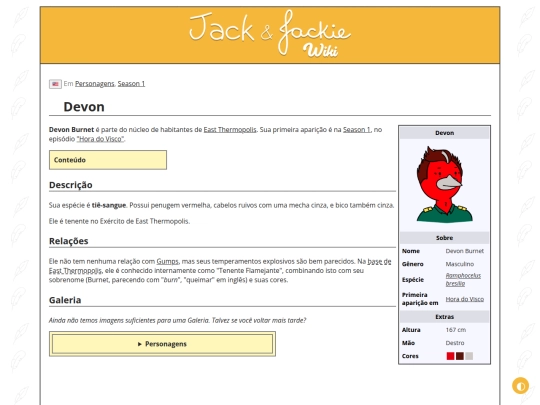Click the Devon page title heading
Viewport: 540px width, 405px height.
tap(84, 107)
